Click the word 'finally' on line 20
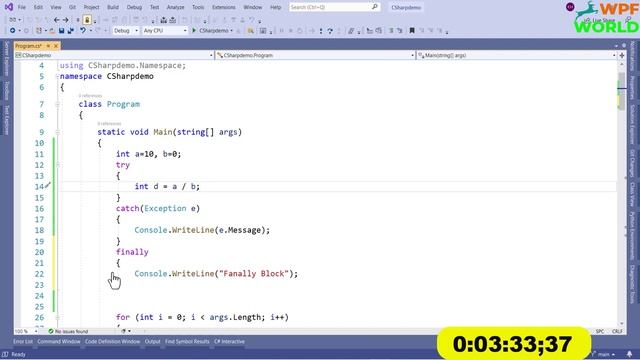 (132, 252)
